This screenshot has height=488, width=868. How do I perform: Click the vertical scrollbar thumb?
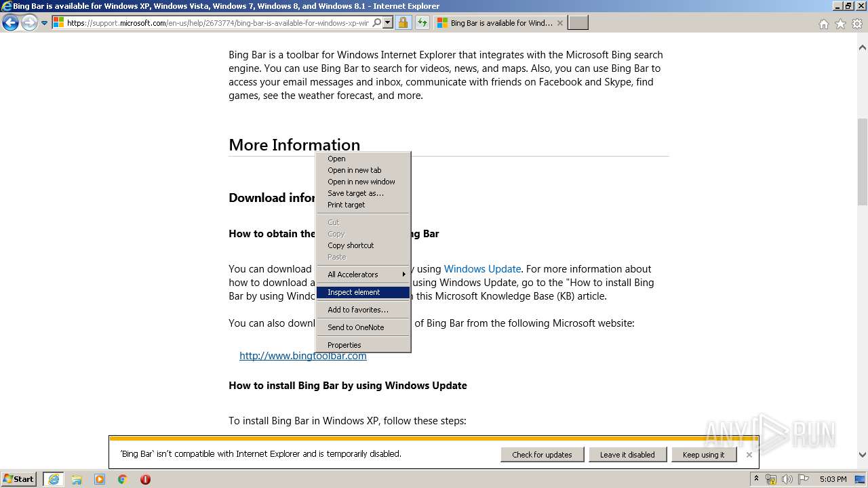[x=863, y=161]
